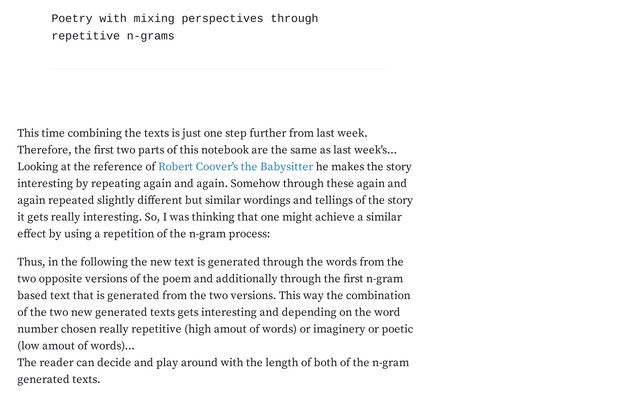
Task: Click the text "he makes the story"
Action: coord(364,167)
